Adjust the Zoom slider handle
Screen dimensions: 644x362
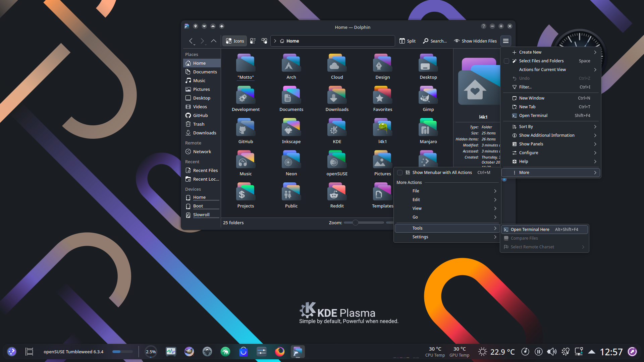click(356, 223)
